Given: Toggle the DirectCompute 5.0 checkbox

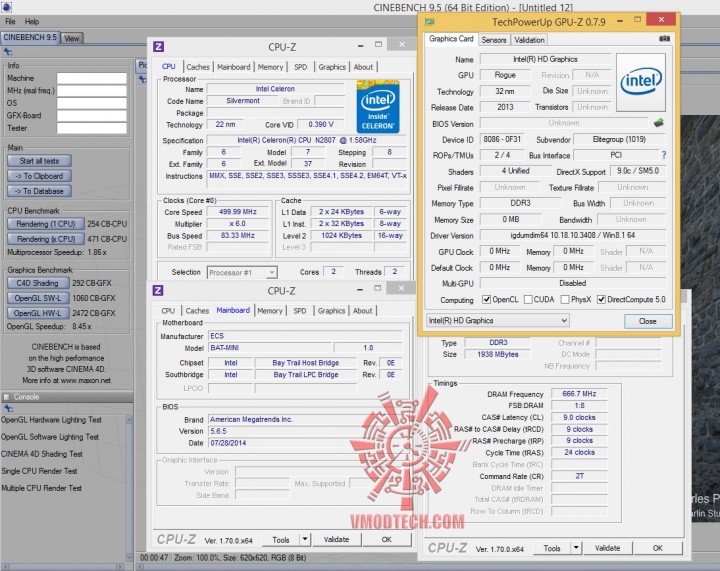Looking at the screenshot, I should (601, 299).
